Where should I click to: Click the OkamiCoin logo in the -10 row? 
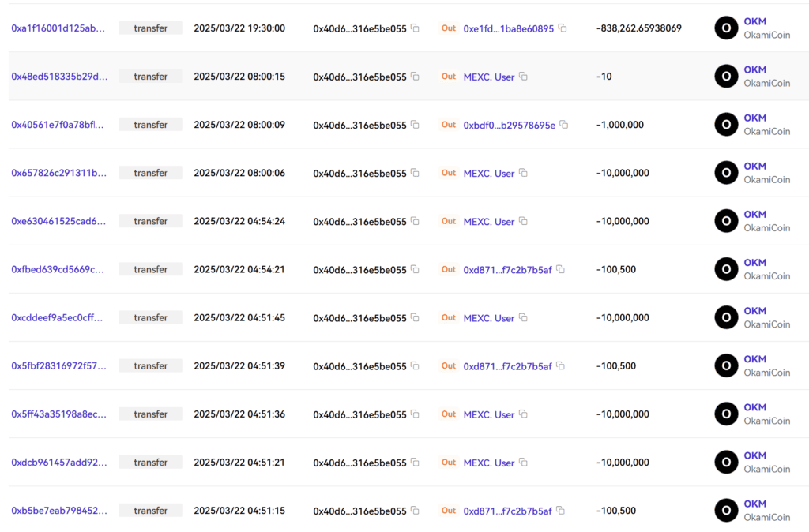(726, 77)
